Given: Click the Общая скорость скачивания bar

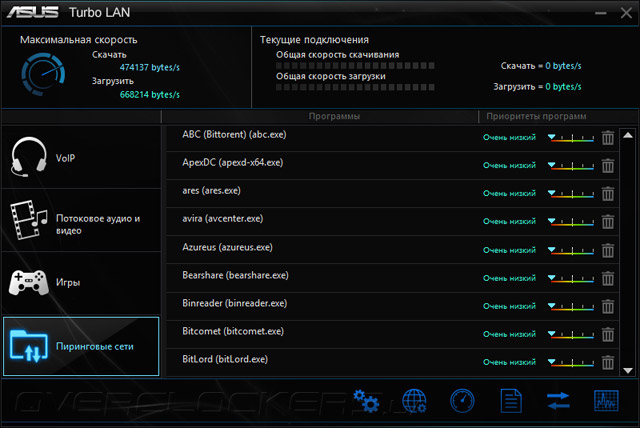Looking at the screenshot, I should tap(355, 66).
